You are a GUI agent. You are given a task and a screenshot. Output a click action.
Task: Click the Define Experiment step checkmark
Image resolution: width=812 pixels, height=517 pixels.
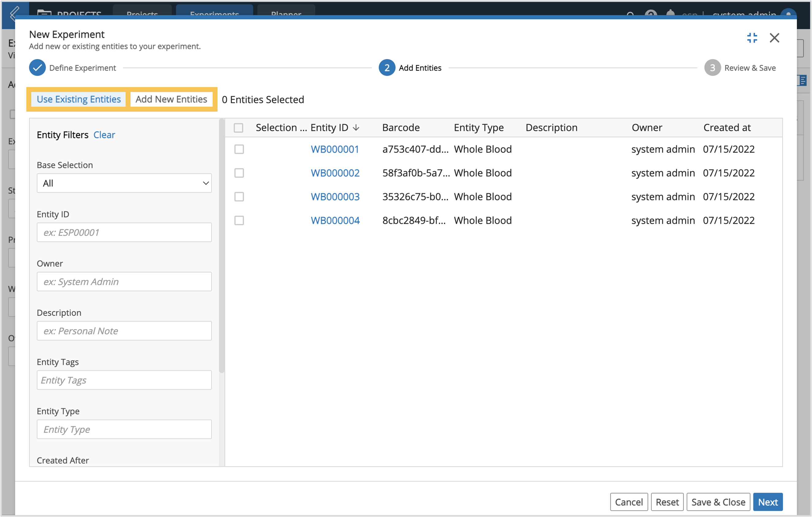point(37,68)
